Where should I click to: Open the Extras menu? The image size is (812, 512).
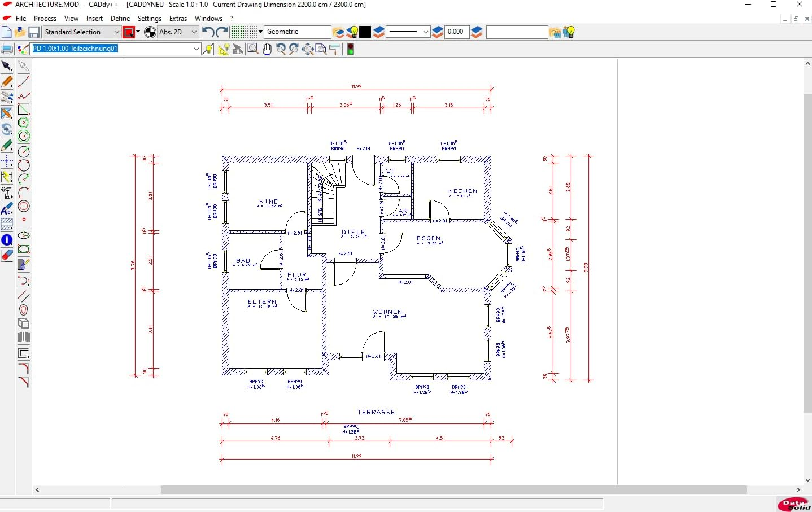tap(178, 18)
